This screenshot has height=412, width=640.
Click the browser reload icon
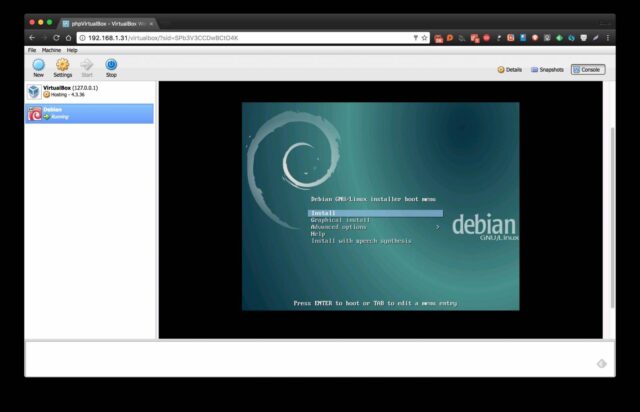56,38
